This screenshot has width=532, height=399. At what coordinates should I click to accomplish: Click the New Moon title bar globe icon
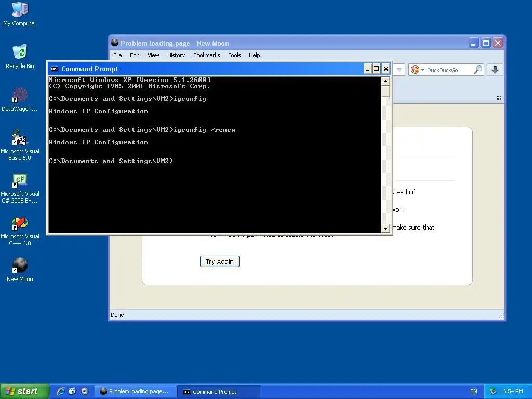(115, 43)
